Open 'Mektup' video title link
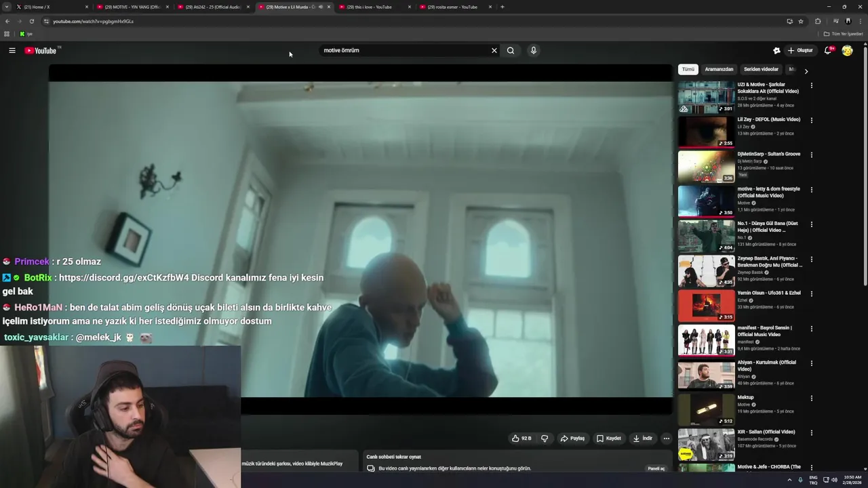868x488 pixels. (745, 397)
